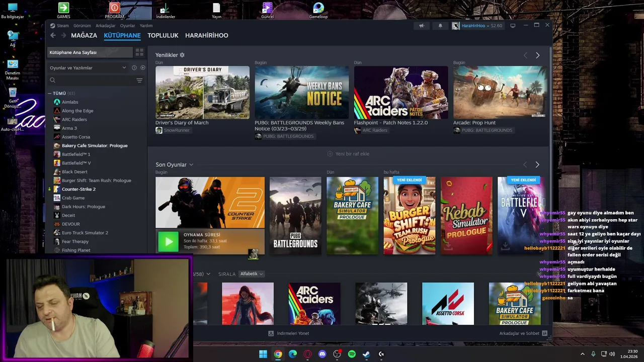The image size is (644, 362).
Task: Open PUBG Weekly Bans Notice news
Action: pos(301,93)
